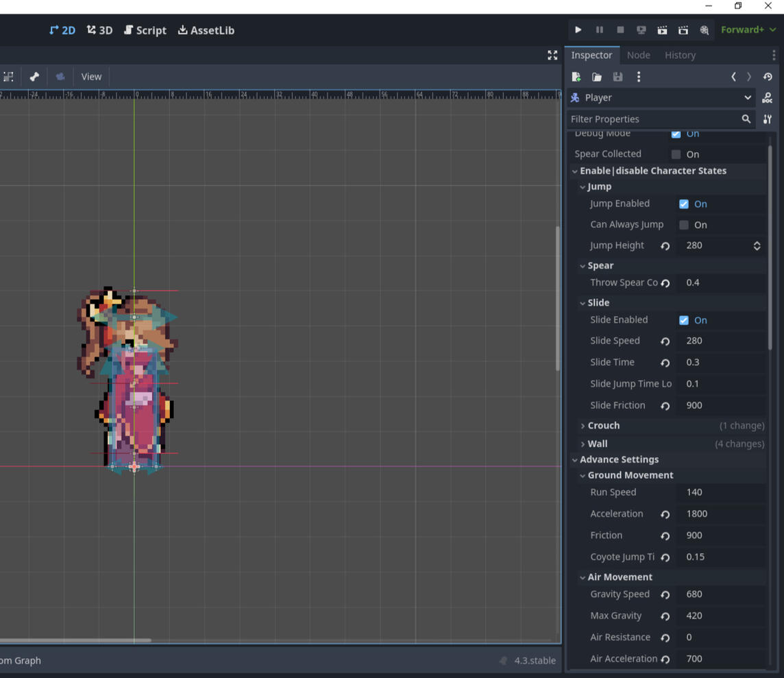Open the AssetLib workspace

click(206, 30)
